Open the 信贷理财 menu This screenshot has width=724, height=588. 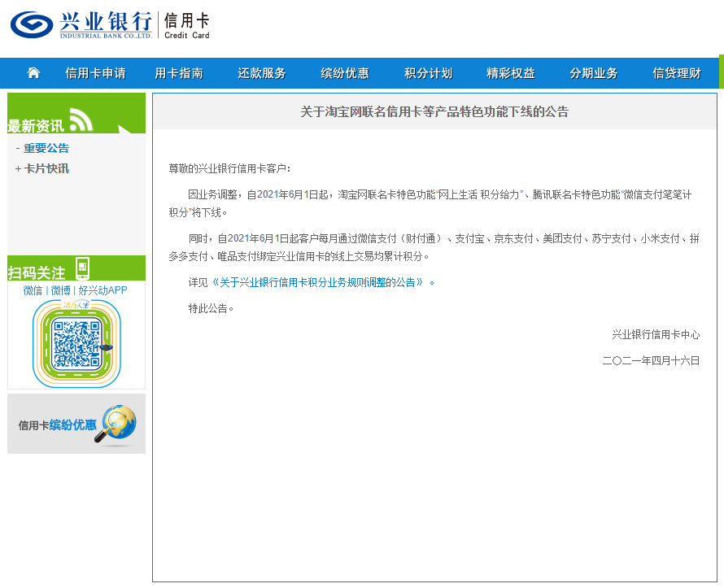tap(677, 73)
